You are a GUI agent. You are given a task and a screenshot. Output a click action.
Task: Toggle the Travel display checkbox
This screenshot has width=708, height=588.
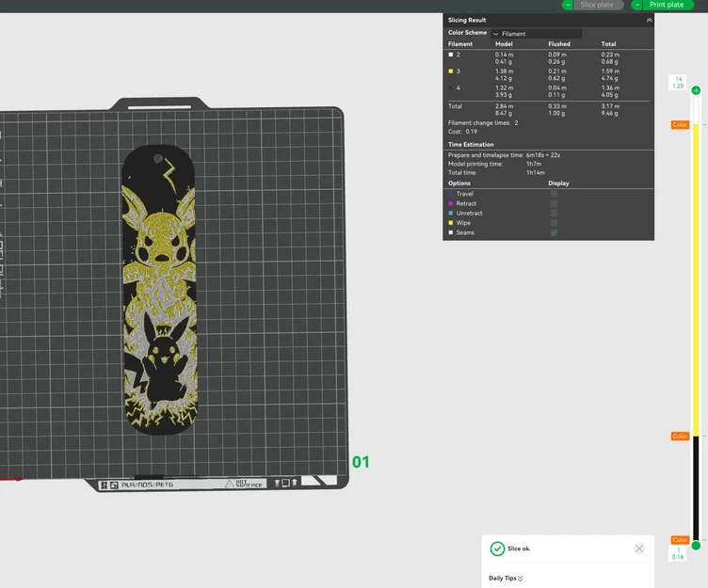[x=554, y=194]
